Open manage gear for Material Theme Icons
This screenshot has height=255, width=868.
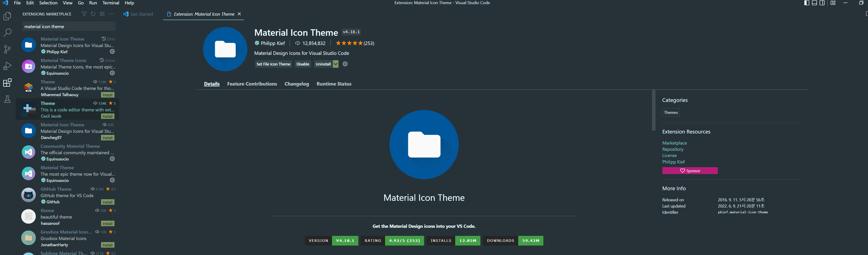(x=113, y=73)
